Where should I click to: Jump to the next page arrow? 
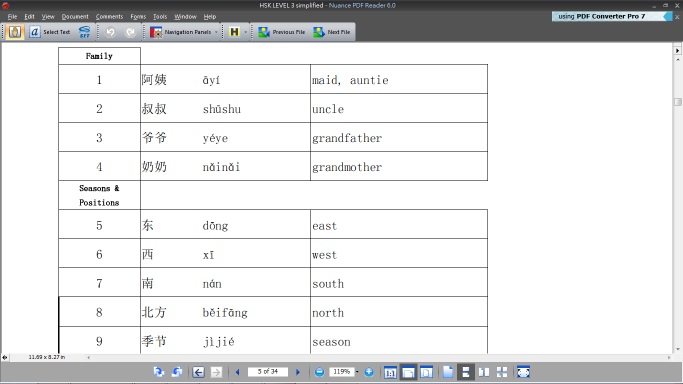coord(298,372)
